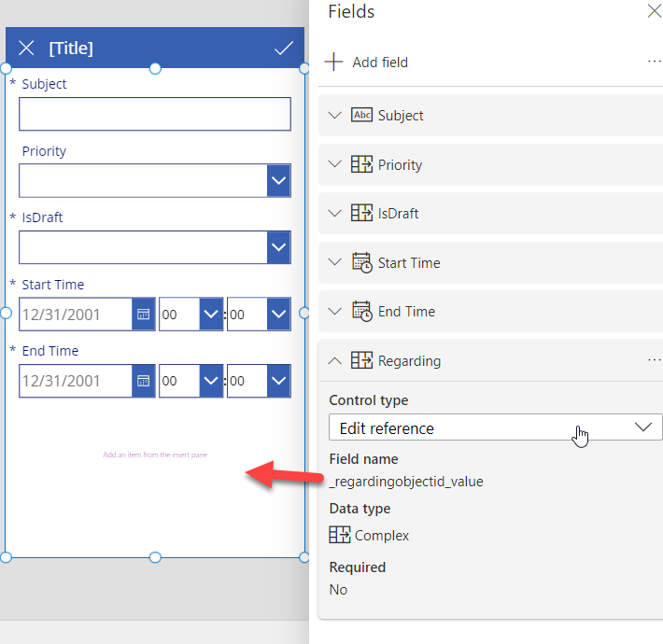This screenshot has width=663, height=644.
Task: Click the End Time date input field
Action: point(76,381)
